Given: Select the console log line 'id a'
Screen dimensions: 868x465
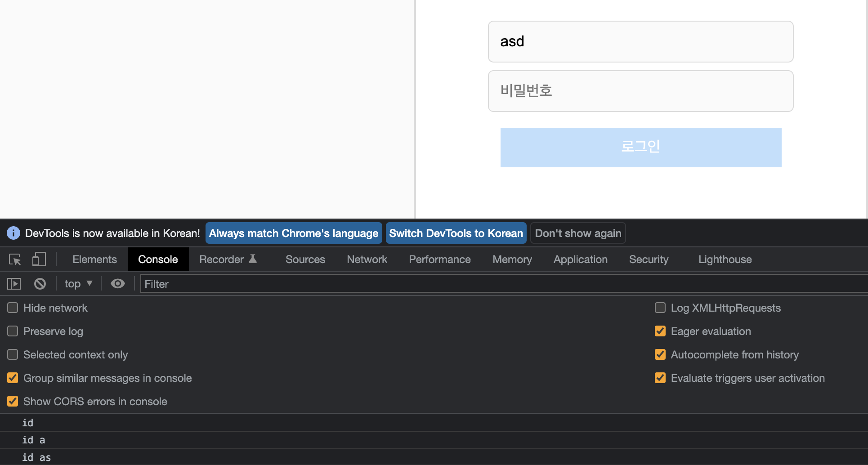Looking at the screenshot, I should coord(434,440).
